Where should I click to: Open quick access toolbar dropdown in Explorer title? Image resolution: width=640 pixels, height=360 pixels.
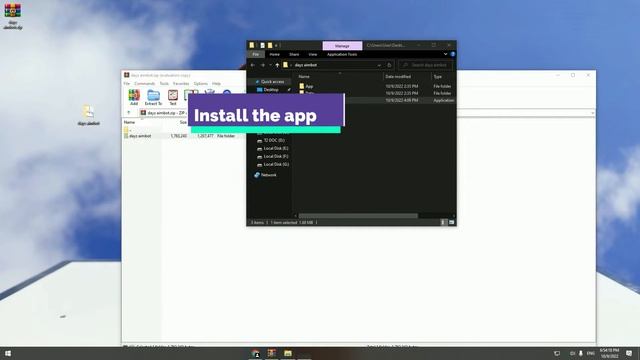pyautogui.click(x=276, y=45)
